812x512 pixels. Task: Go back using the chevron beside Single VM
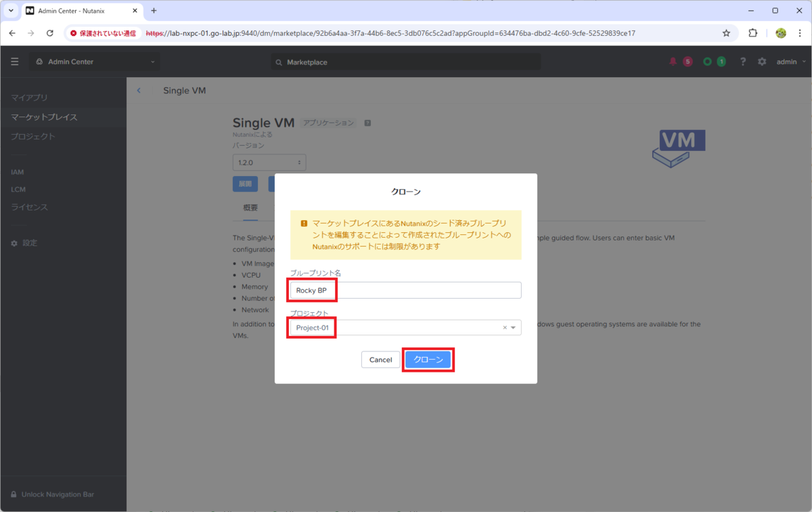(139, 90)
